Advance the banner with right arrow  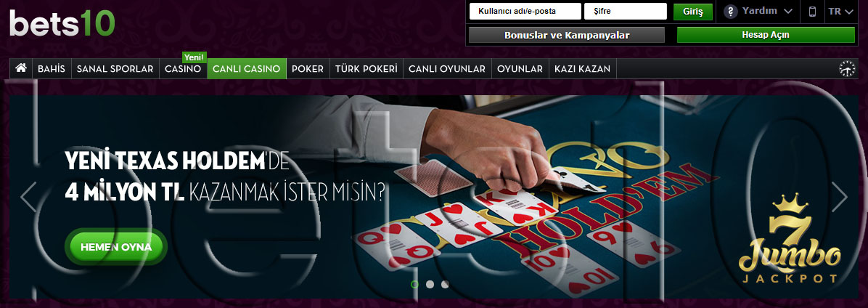point(839,196)
